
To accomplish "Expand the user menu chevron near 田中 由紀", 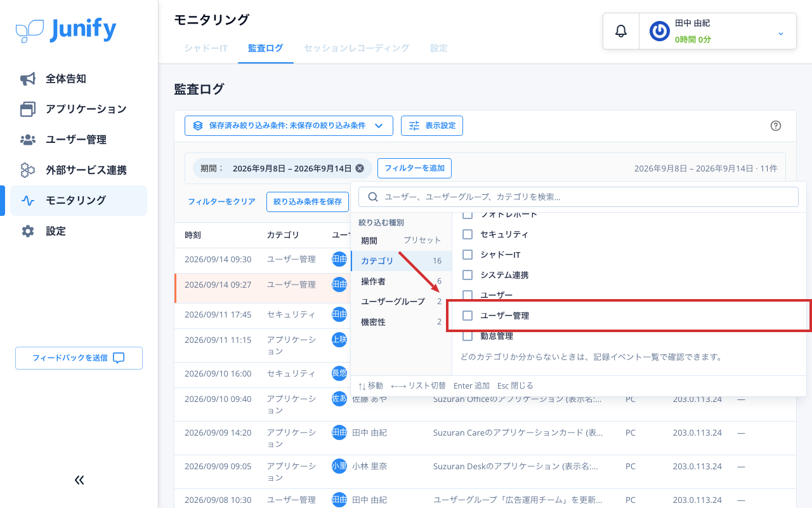I will point(781,33).
